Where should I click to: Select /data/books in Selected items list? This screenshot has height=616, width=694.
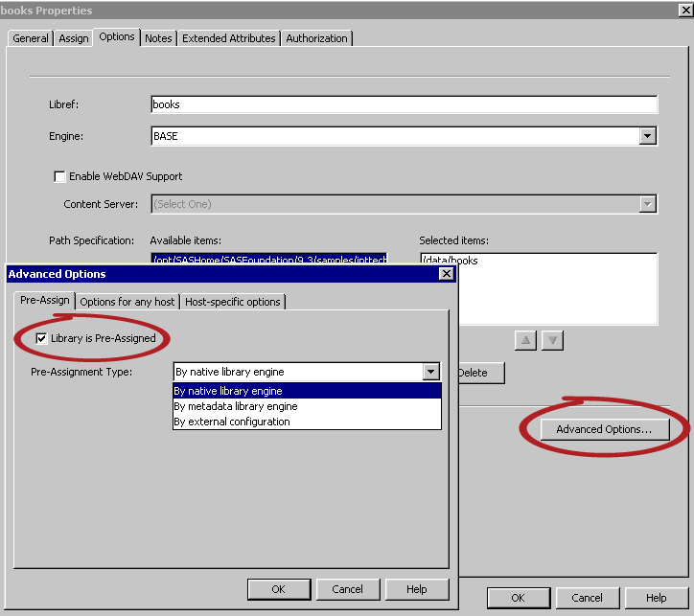pyautogui.click(x=451, y=261)
